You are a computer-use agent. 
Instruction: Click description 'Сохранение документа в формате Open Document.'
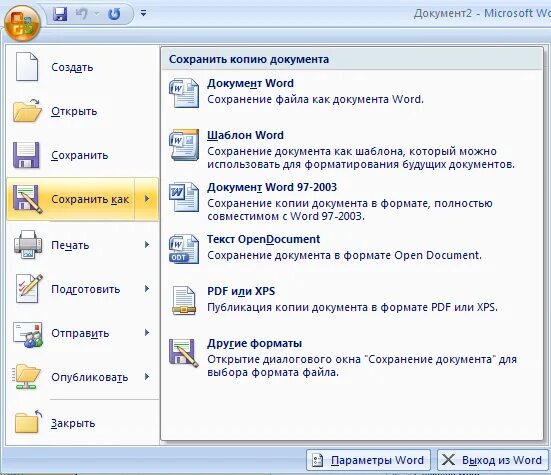(x=344, y=255)
